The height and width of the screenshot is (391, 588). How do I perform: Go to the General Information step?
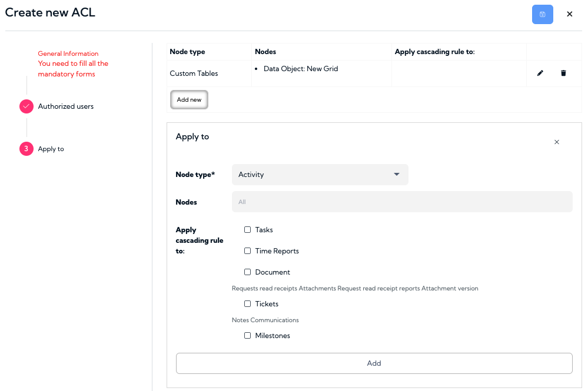coord(68,54)
